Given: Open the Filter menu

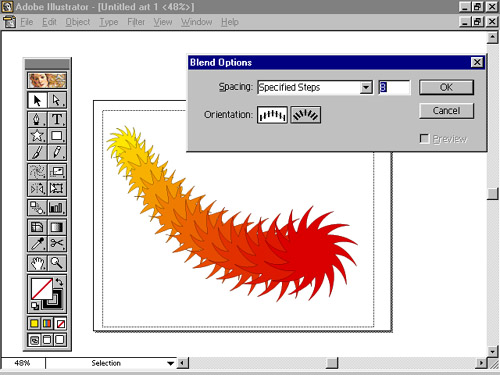Looking at the screenshot, I should [136, 22].
